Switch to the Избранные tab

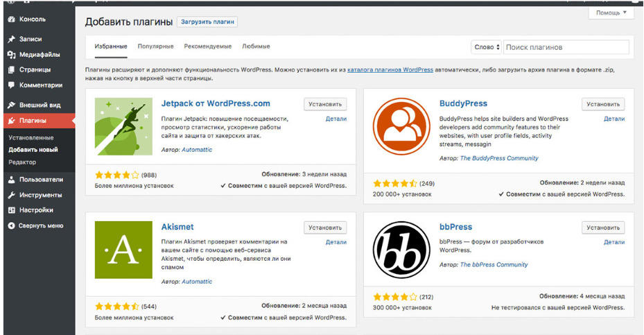click(x=111, y=46)
